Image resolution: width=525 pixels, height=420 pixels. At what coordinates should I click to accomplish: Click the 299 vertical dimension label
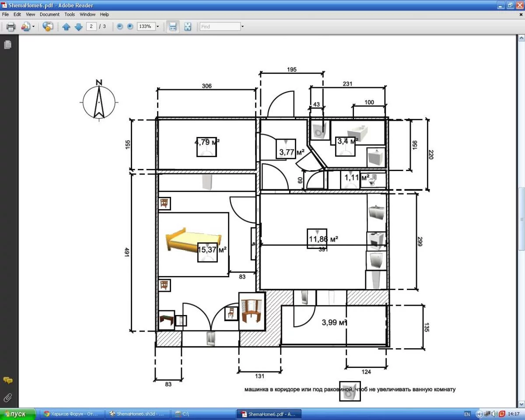point(419,241)
